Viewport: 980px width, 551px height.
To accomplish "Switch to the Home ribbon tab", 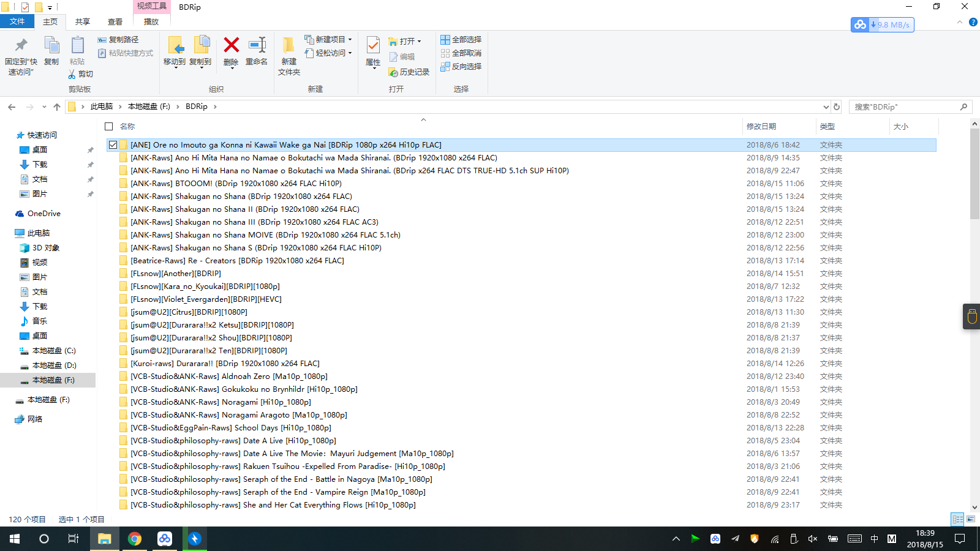I will [x=50, y=21].
